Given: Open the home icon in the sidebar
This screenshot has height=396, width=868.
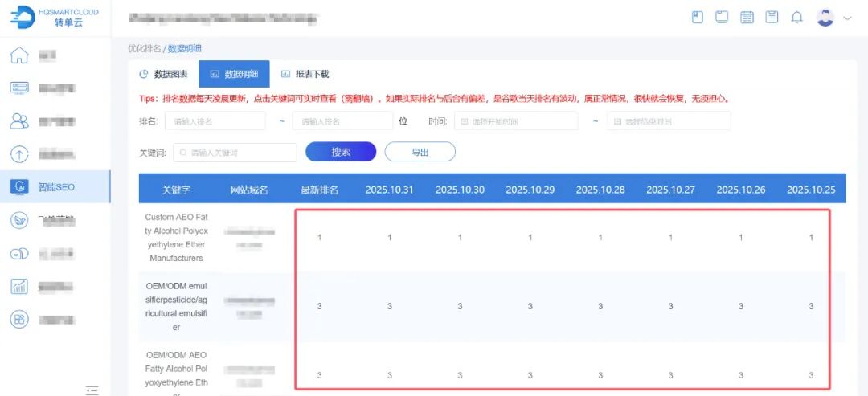Looking at the screenshot, I should (19, 55).
